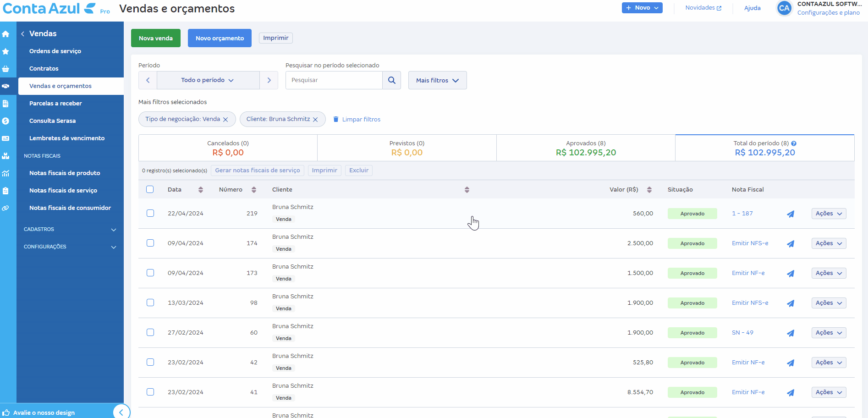This screenshot has width=868, height=418.
Task: Click the Nova venda button
Action: click(x=156, y=38)
